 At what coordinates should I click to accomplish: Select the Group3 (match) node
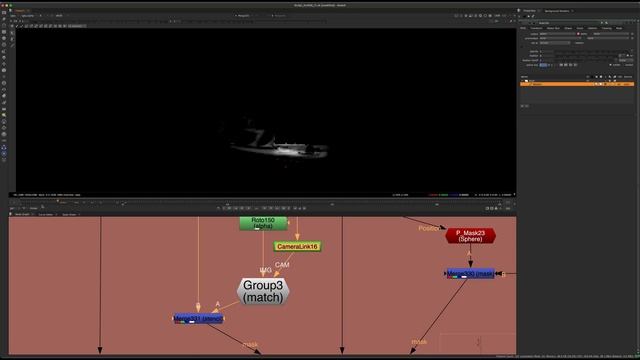pos(263,291)
